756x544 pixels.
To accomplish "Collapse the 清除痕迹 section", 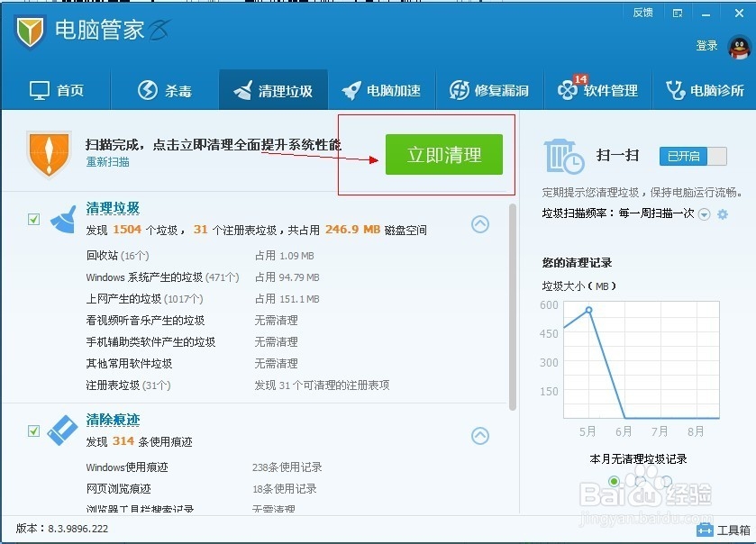I will click(482, 435).
